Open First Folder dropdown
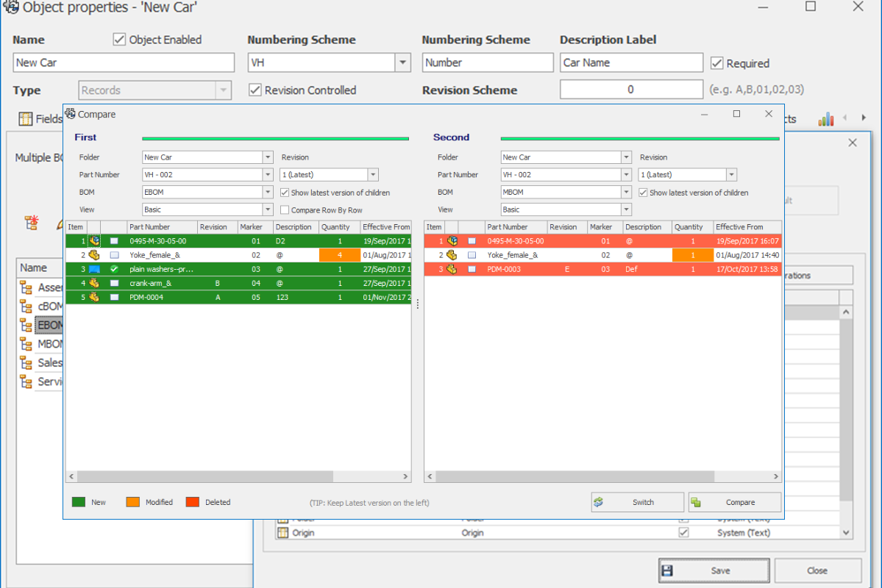 coord(268,157)
